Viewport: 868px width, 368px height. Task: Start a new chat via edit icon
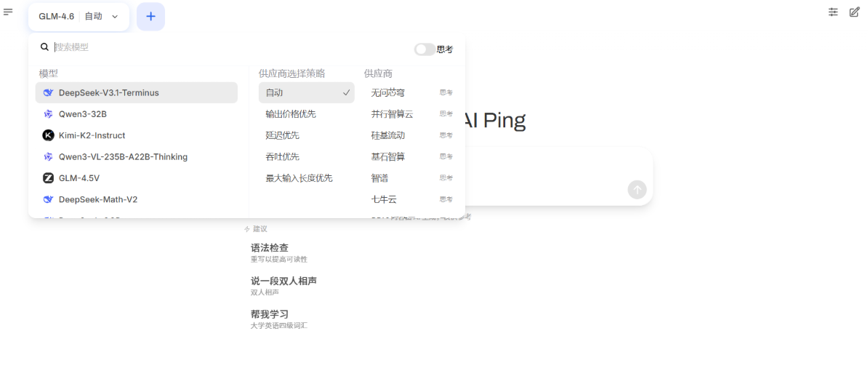coord(855,12)
